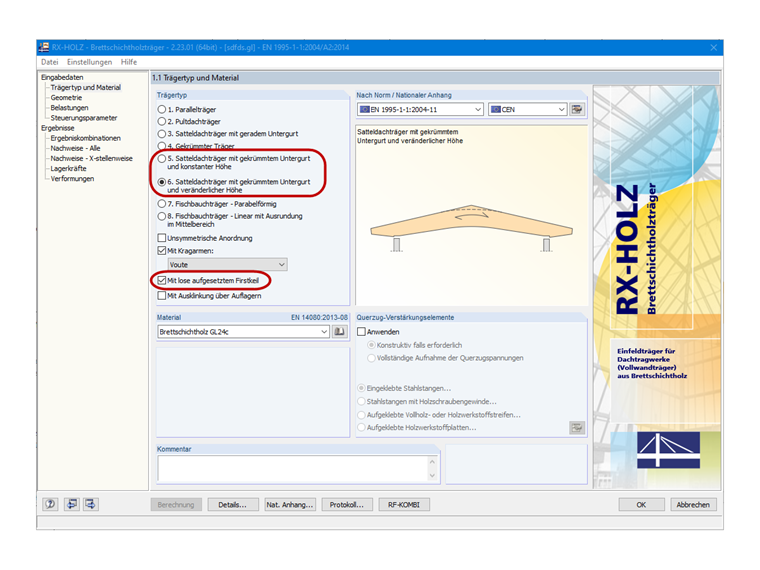The height and width of the screenshot is (570, 760).
Task: Select Aufgeklebte Vollholz- oder Holzwerkstoffstreifen option
Action: 361,415
